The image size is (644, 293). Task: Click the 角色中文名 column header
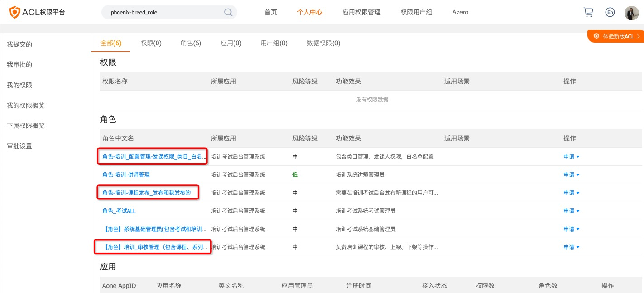pos(118,138)
